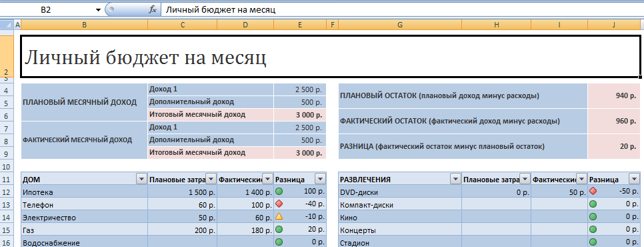
Task: Select the 50 р. actual DVD-диски cell
Action: 559,192
